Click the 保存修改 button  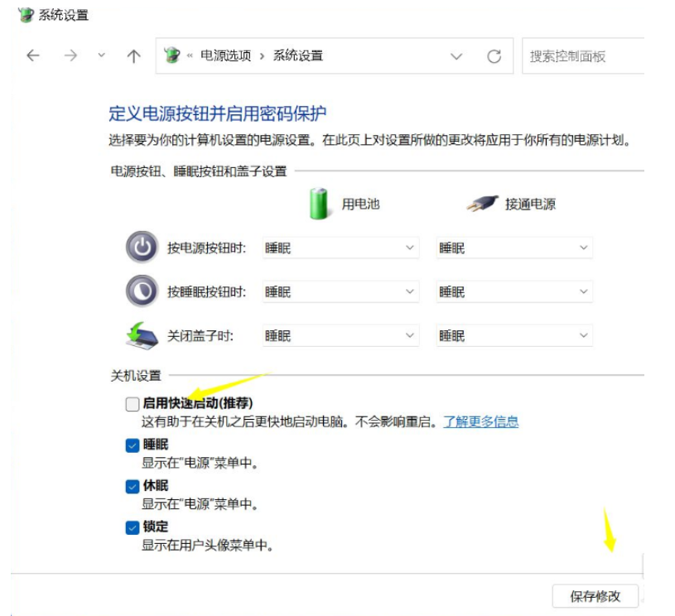tap(595, 596)
